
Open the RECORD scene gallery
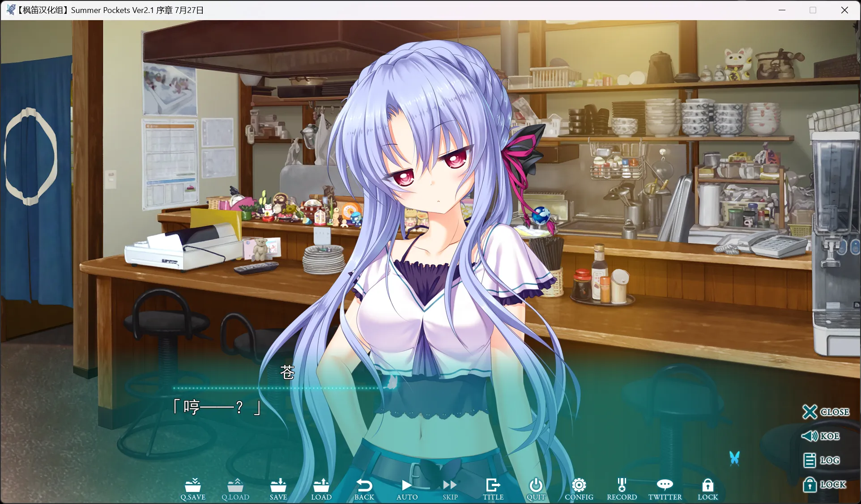tap(622, 489)
